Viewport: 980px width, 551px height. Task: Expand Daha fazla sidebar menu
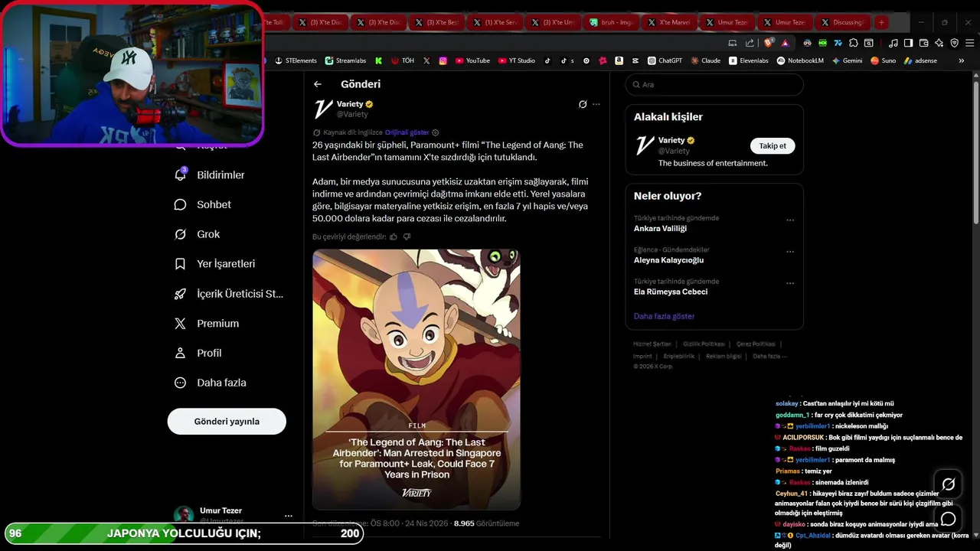211,383
